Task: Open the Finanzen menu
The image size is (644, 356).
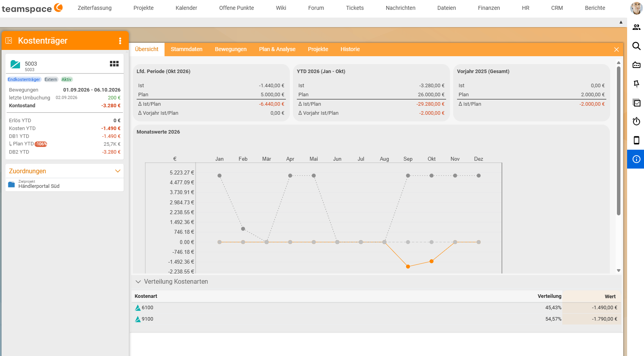Action: (x=489, y=8)
